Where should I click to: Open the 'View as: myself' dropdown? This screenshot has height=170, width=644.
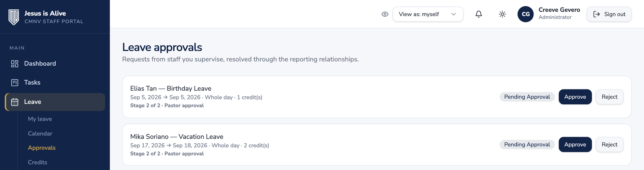pyautogui.click(x=428, y=14)
